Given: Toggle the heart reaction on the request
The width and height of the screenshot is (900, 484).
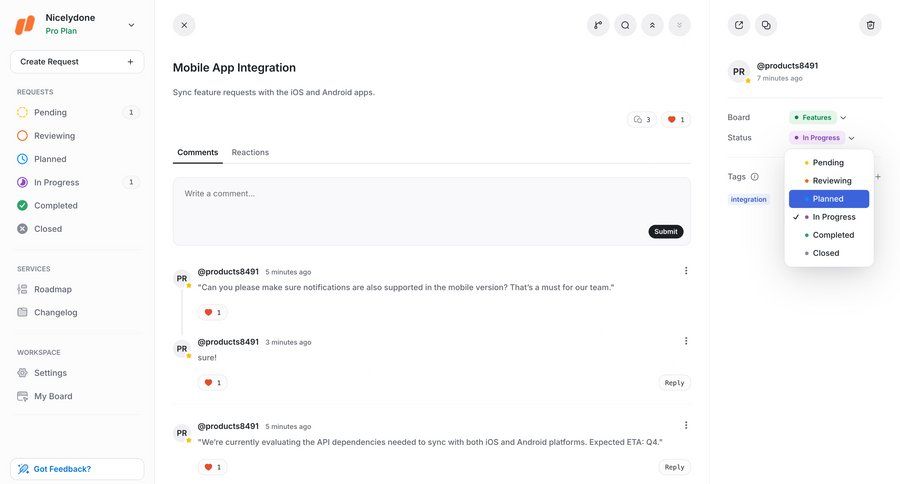Looking at the screenshot, I should pyautogui.click(x=676, y=120).
